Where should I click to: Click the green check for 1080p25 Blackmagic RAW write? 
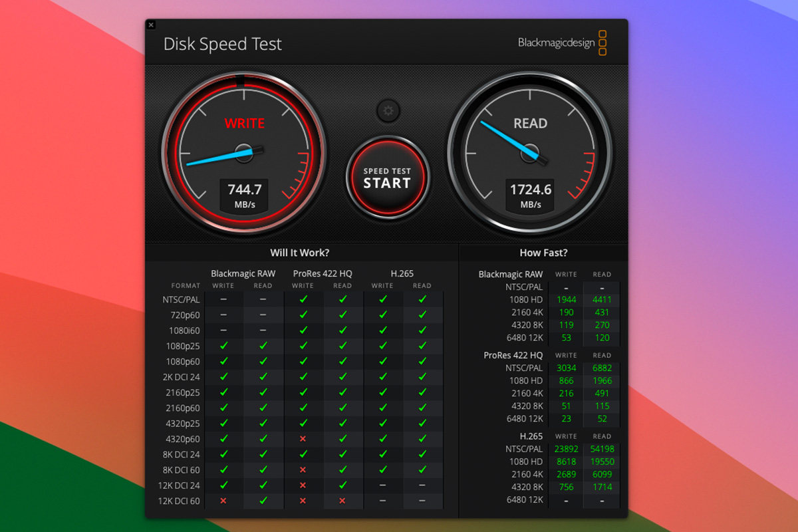(x=223, y=346)
